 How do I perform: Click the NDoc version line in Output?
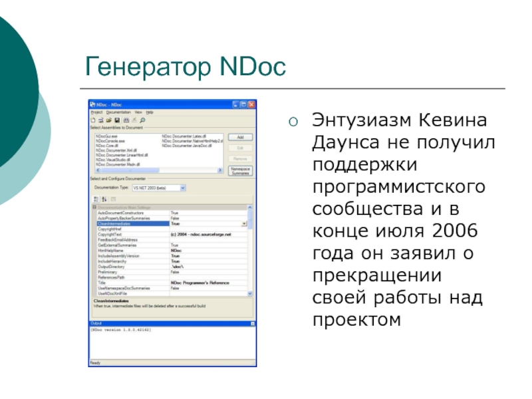(x=121, y=330)
